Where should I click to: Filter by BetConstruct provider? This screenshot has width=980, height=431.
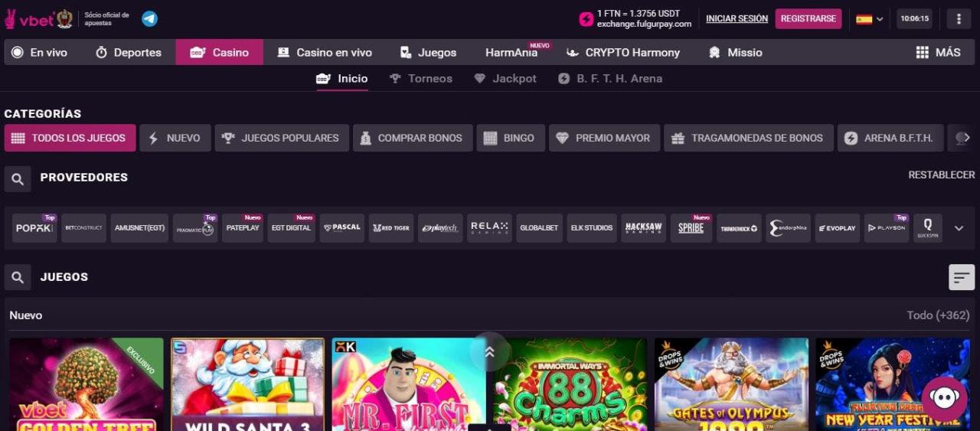coord(83,228)
